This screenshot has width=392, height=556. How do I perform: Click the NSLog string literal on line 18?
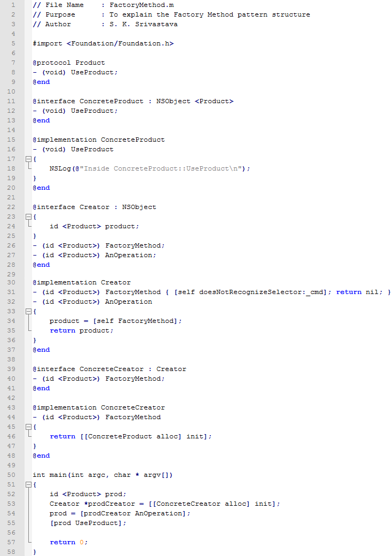pyautogui.click(x=160, y=168)
